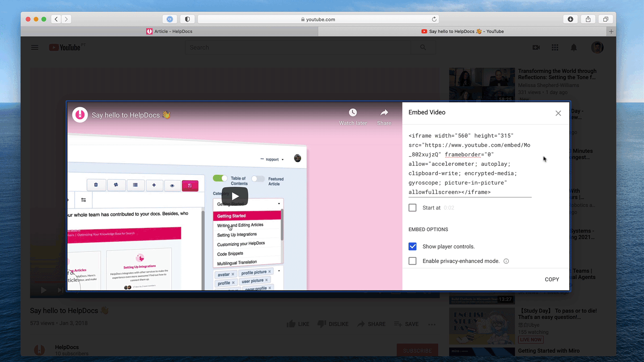Click the English Study Day thumbnail
Screen dimensions: 644x362
482,326
